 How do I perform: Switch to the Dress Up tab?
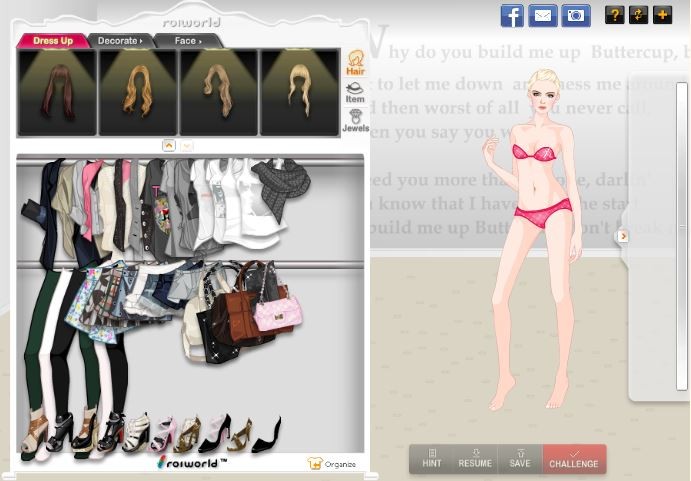pyautogui.click(x=53, y=41)
